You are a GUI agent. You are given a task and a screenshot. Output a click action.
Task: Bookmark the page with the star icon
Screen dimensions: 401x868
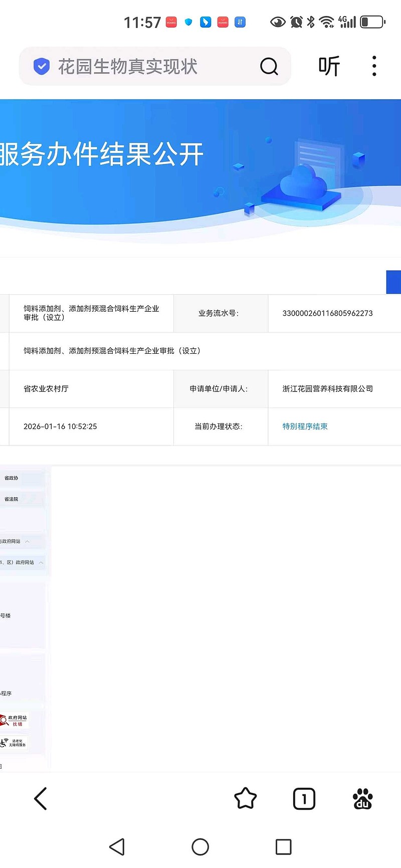pos(246,798)
